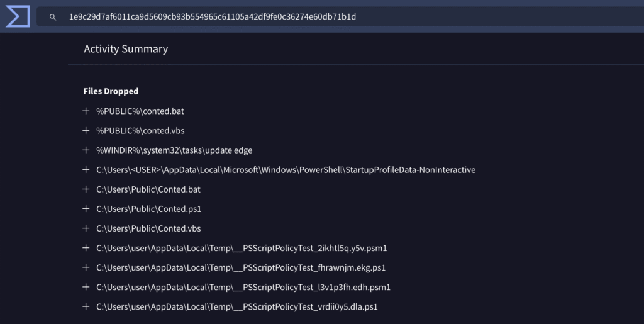Expand the system32\tasks\update edge plus icon
Screen dimensions: 644x324
click(x=86, y=150)
